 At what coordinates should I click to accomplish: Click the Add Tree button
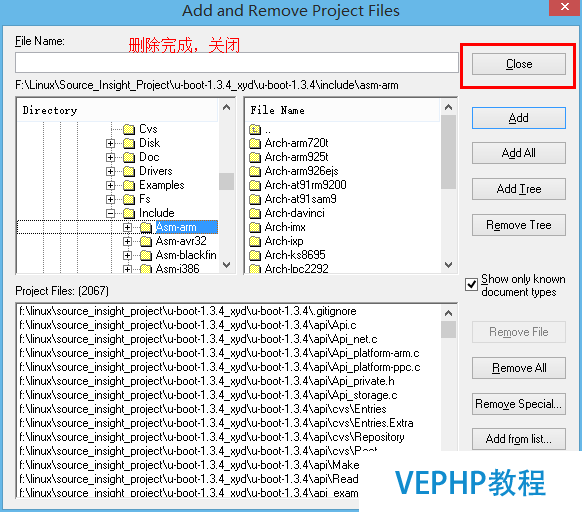click(519, 189)
